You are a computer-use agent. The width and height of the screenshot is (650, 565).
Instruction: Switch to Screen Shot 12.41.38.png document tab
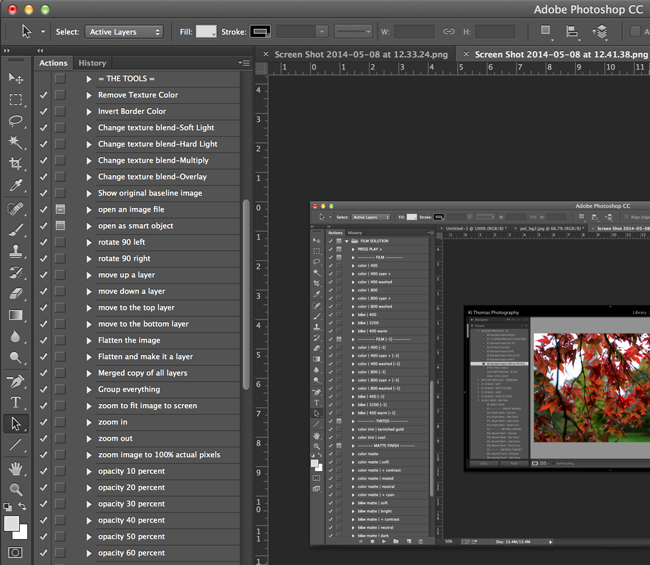tap(561, 54)
